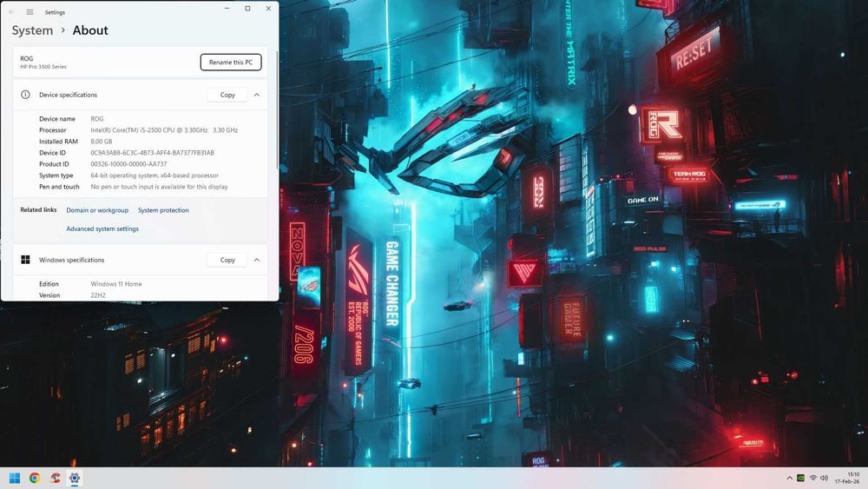
Task: Show hidden system tray icons
Action: (x=789, y=478)
